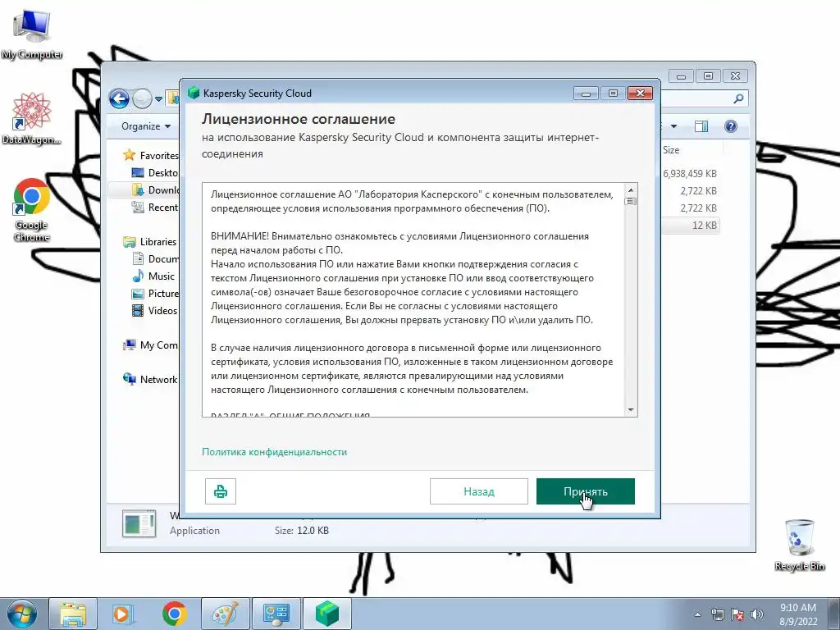This screenshot has width=840, height=630.
Task: Show hidden system tray icons arrow
Action: pos(697,614)
